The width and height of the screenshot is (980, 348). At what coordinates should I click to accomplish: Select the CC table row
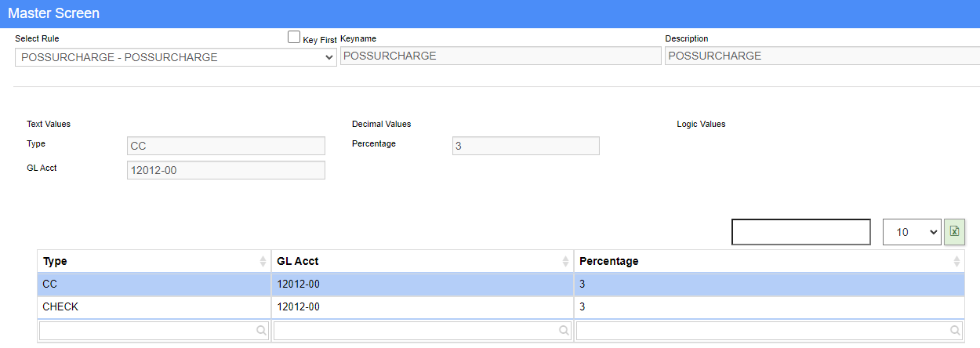tap(314, 284)
